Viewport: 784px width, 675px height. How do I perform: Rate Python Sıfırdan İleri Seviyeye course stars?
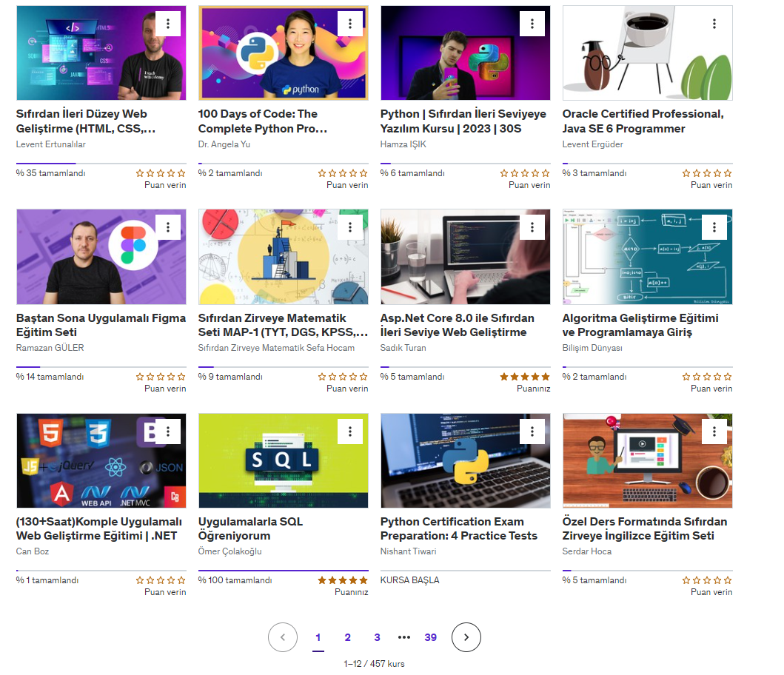click(x=524, y=173)
